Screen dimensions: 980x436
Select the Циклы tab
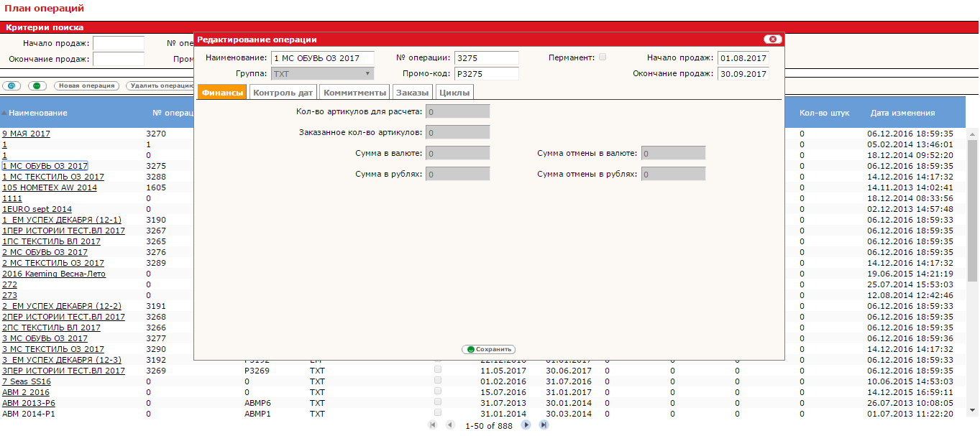coord(454,92)
